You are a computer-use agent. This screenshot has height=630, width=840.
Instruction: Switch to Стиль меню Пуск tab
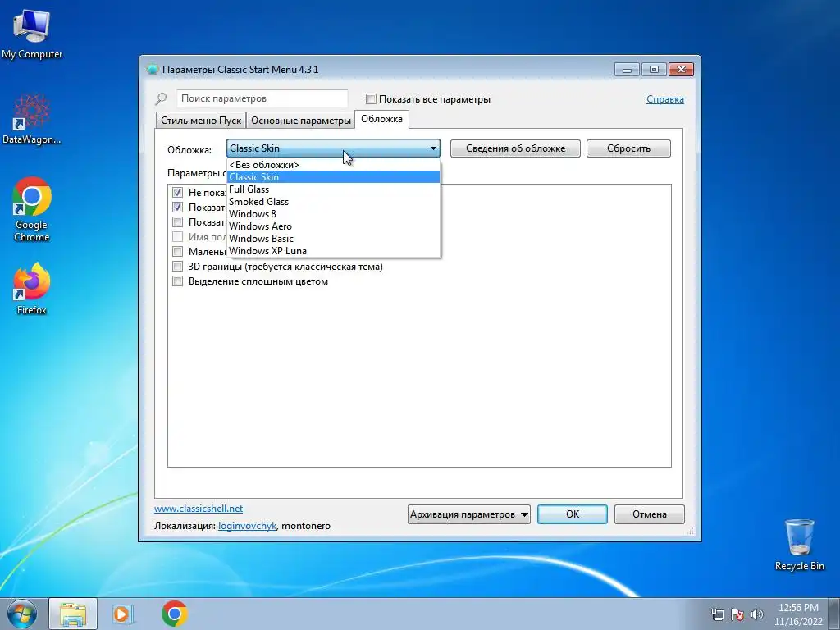[x=201, y=121]
